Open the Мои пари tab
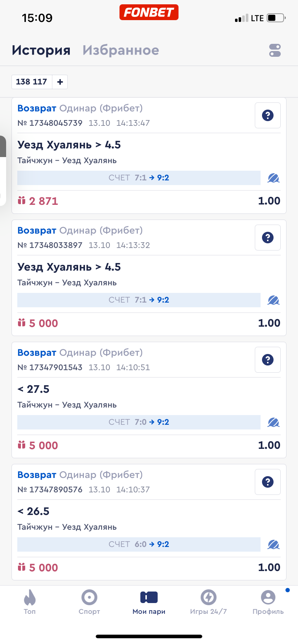298x644 pixels. [x=149, y=602]
